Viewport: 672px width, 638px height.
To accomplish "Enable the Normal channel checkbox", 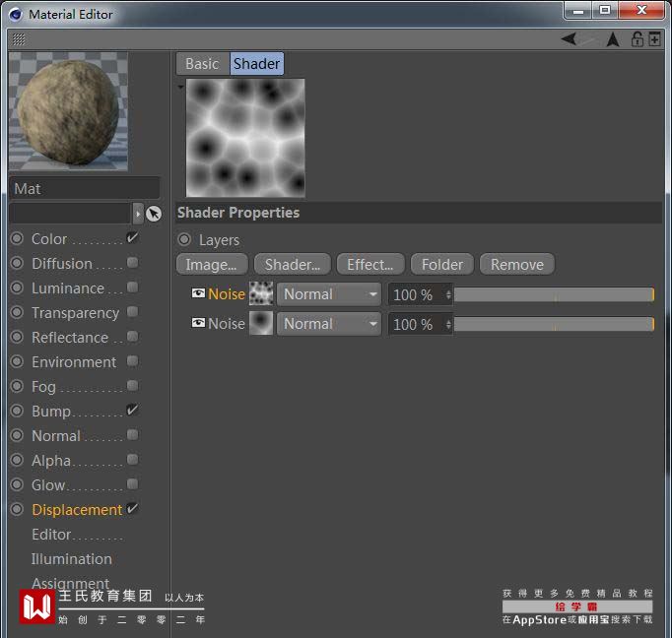I will click(132, 435).
